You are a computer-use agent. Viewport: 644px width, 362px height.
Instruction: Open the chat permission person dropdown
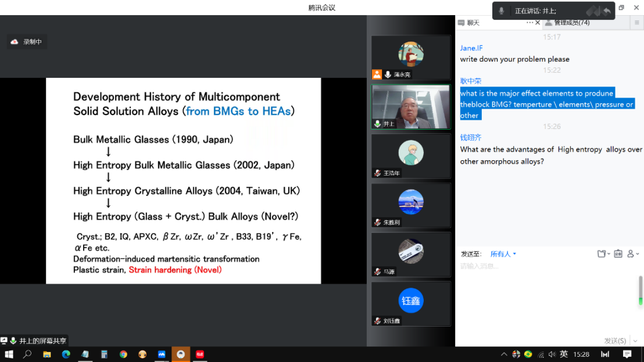point(633,254)
